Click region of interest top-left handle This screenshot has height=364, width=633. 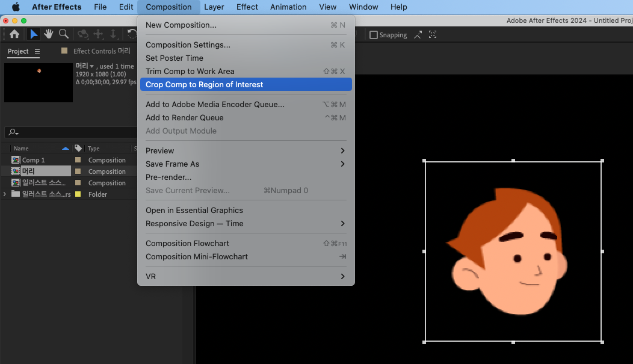424,161
